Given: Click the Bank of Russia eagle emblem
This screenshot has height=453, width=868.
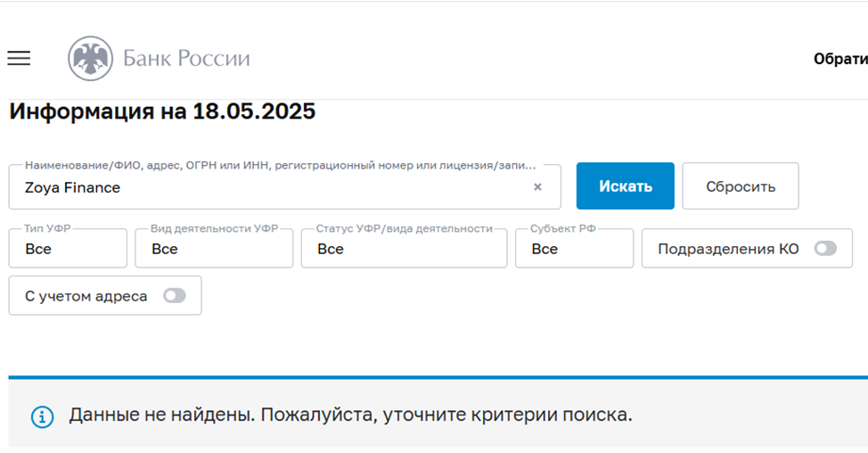Looking at the screenshot, I should 90,59.
